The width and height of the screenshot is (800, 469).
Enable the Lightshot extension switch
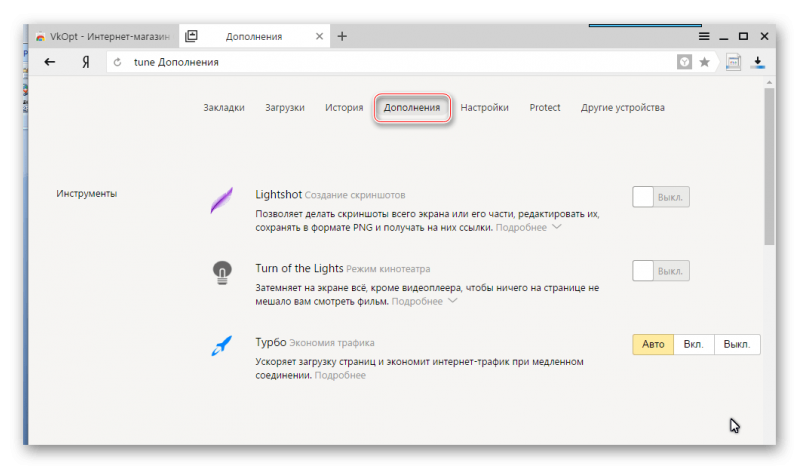[x=661, y=197]
